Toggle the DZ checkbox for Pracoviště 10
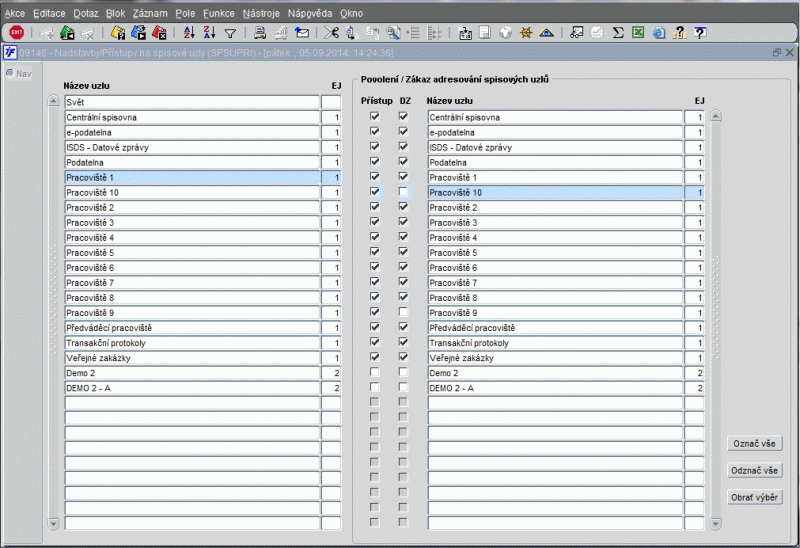 [403, 192]
